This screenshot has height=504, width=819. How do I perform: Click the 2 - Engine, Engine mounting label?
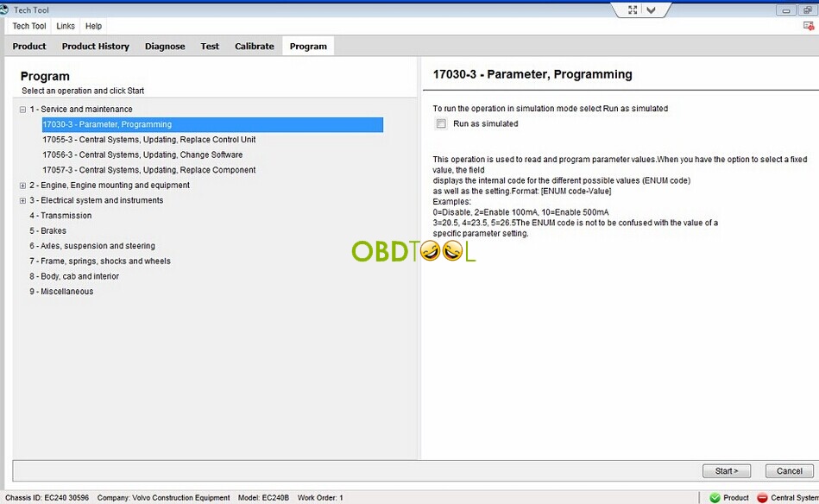(x=110, y=185)
